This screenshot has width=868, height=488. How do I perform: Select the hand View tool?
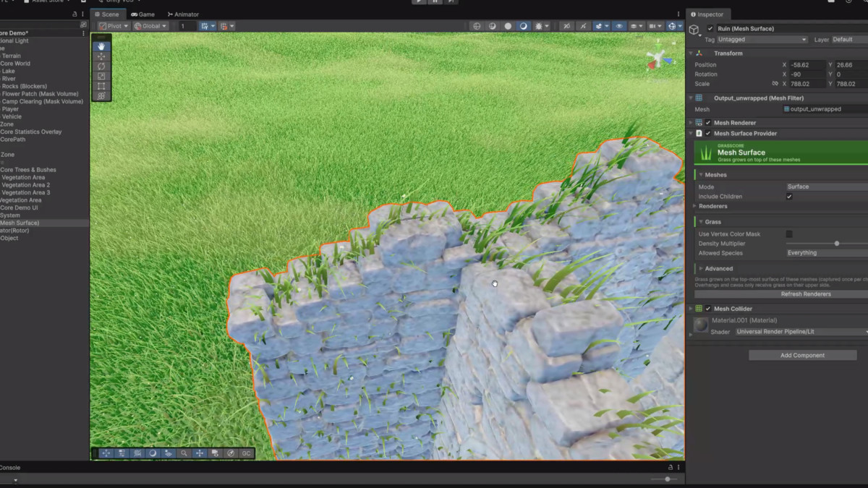[x=101, y=46]
